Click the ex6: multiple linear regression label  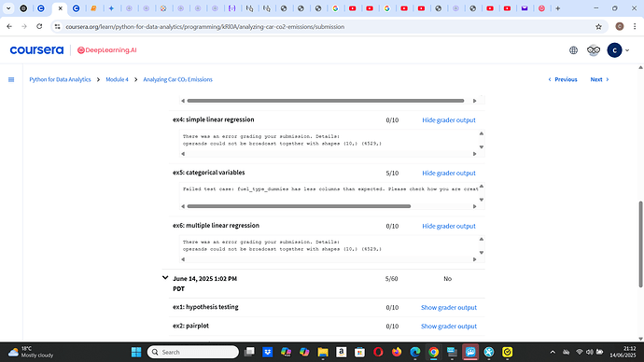coord(216,226)
